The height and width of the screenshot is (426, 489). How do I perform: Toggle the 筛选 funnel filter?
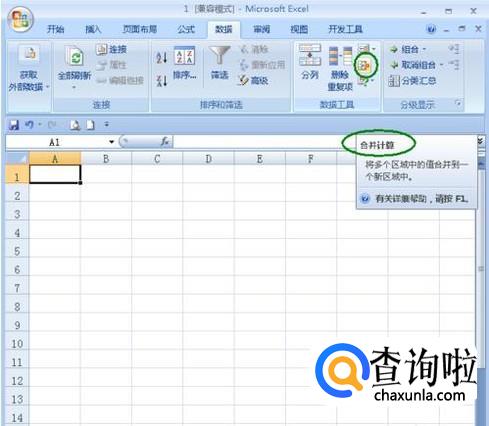219,56
